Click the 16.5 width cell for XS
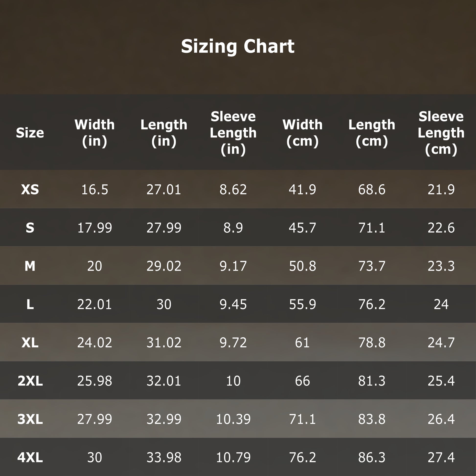Image resolution: width=476 pixels, height=476 pixels. pos(95,190)
